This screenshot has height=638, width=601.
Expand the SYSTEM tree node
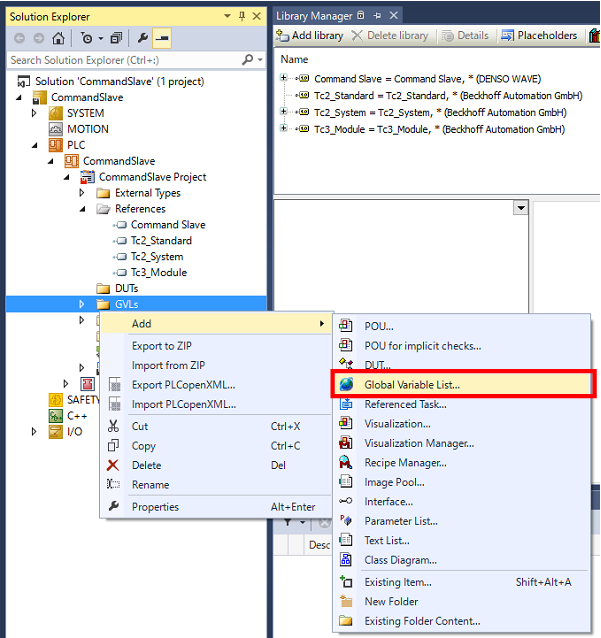34,113
